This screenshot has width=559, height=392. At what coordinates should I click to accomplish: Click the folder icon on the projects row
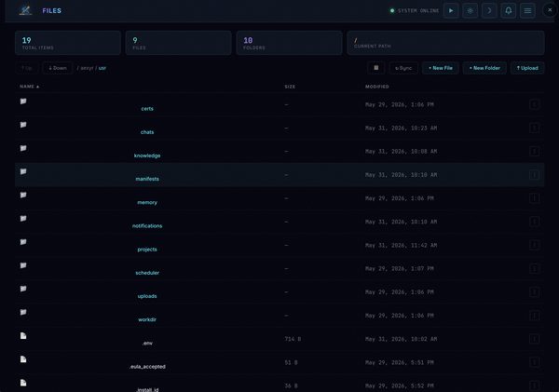click(x=23, y=242)
